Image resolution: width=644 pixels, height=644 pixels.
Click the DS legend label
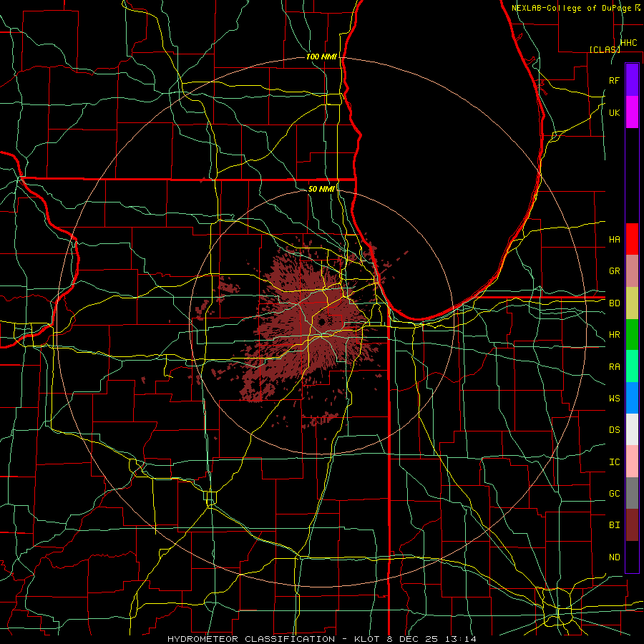[615, 430]
